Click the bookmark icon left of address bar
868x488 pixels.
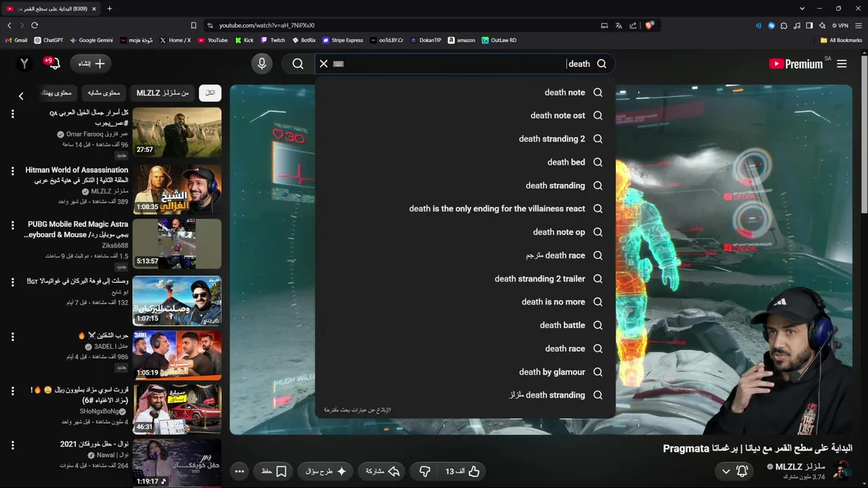tap(193, 25)
